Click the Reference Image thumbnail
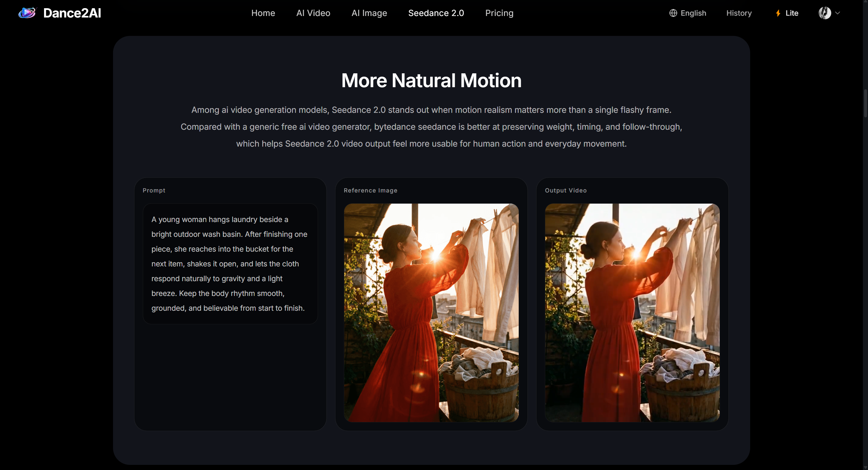Image resolution: width=868 pixels, height=470 pixels. point(431,313)
